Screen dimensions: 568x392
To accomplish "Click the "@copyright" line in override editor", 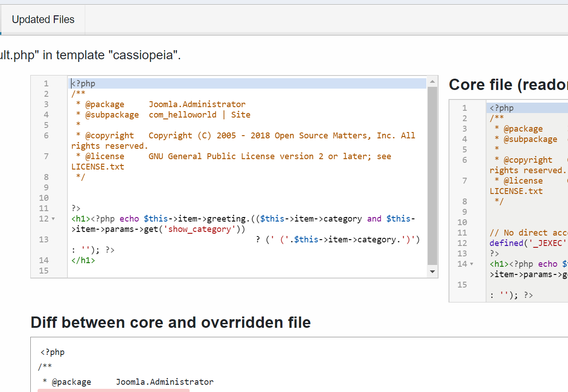I will point(243,141).
